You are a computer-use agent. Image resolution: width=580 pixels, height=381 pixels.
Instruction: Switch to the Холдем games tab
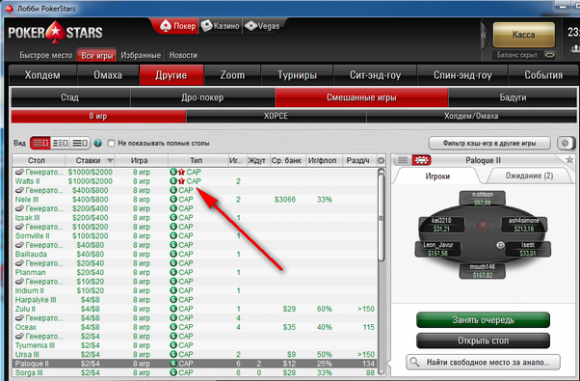tap(43, 75)
